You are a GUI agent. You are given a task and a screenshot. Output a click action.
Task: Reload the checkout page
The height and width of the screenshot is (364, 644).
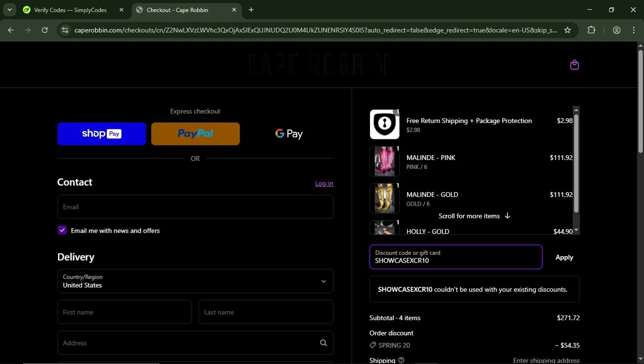(x=45, y=30)
